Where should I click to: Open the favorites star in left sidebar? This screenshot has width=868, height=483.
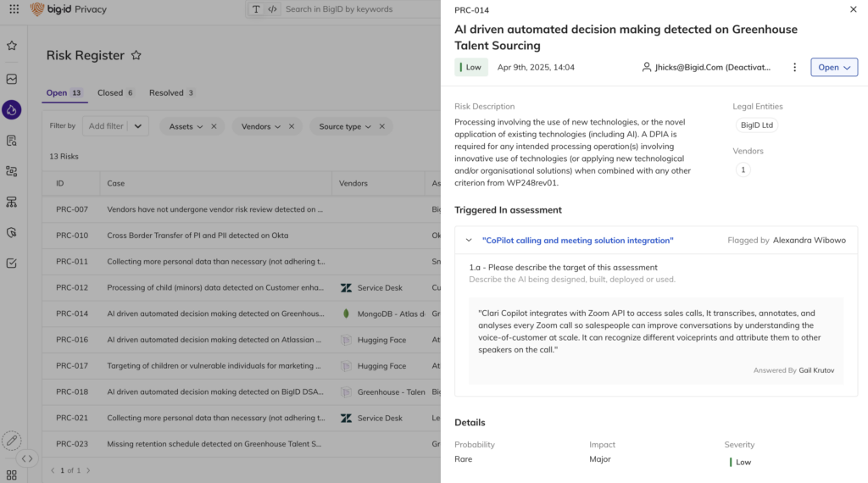tap(12, 46)
